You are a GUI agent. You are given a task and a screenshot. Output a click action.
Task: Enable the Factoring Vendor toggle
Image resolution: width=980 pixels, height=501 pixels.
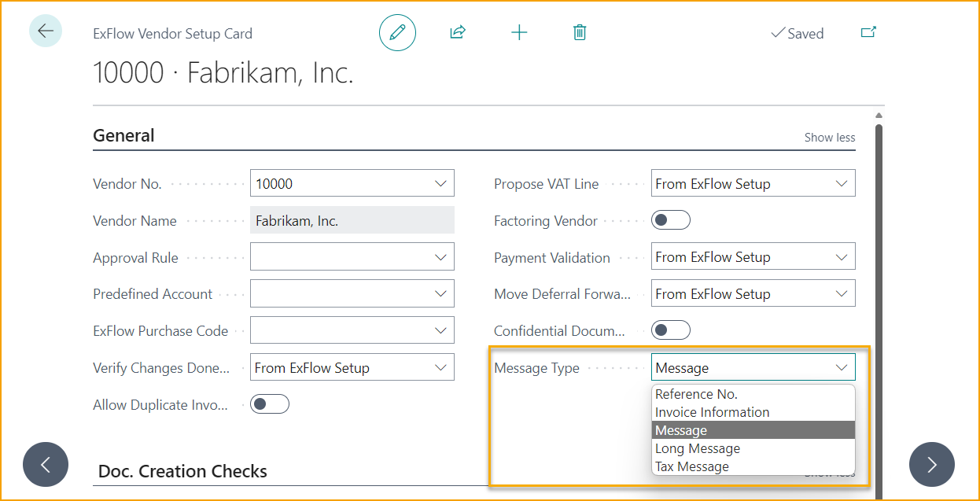tap(671, 219)
